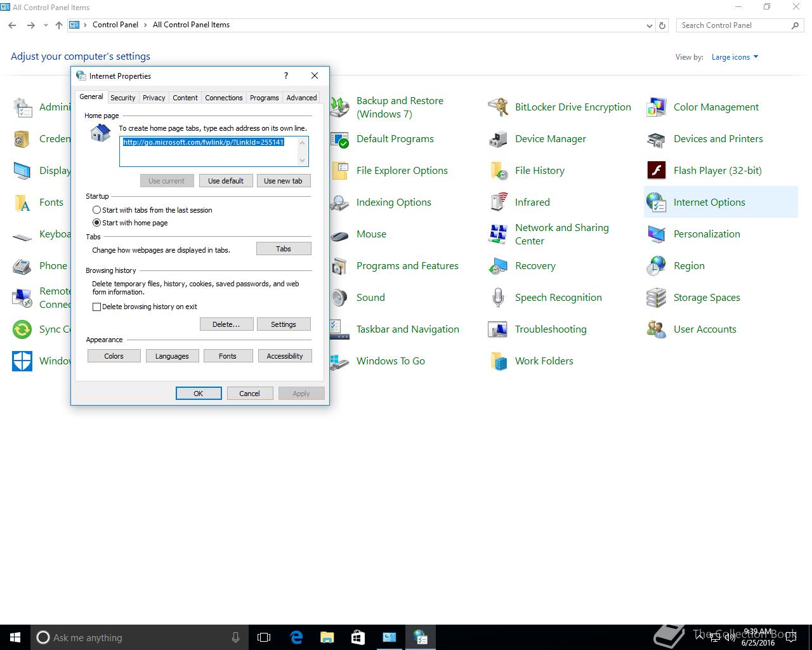This screenshot has width=812, height=650.
Task: Open Infrared icon
Action: pos(498,202)
